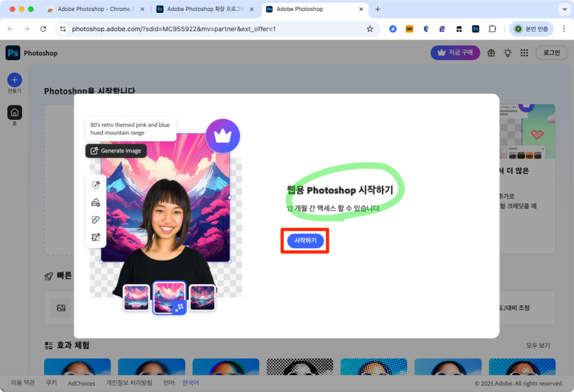Open the AdChoices footer link
The image size is (574, 392).
[x=82, y=383]
